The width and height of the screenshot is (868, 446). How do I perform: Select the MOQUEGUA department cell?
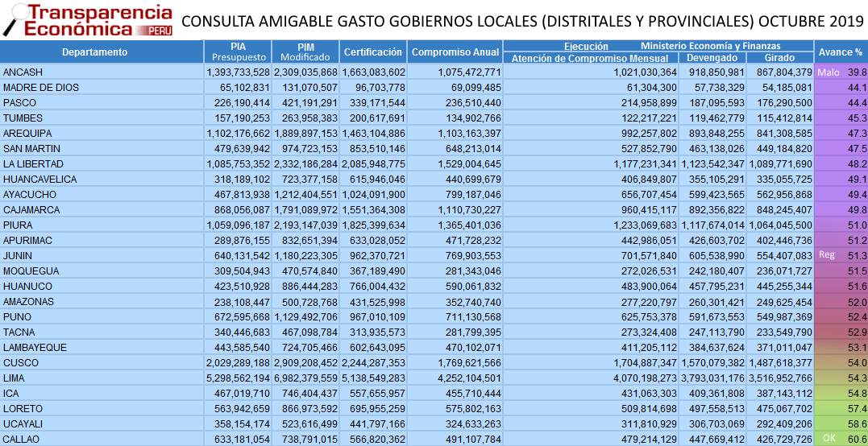click(102, 270)
